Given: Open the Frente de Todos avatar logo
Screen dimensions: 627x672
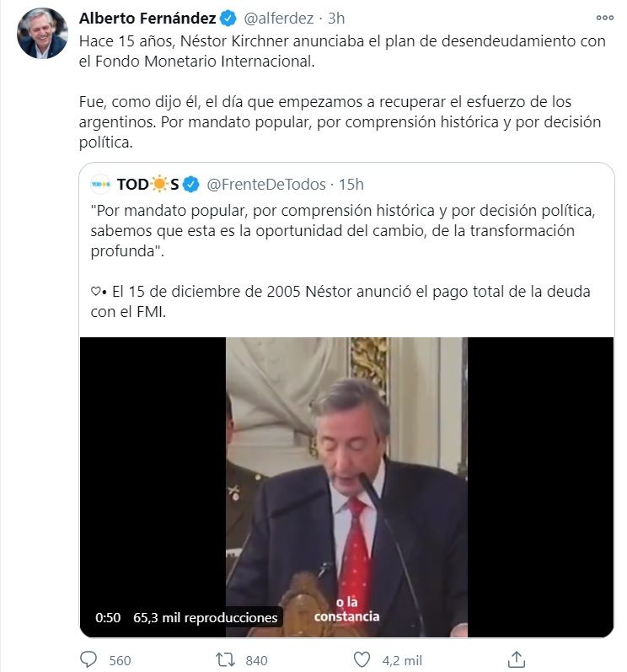Looking at the screenshot, I should 100,185.
